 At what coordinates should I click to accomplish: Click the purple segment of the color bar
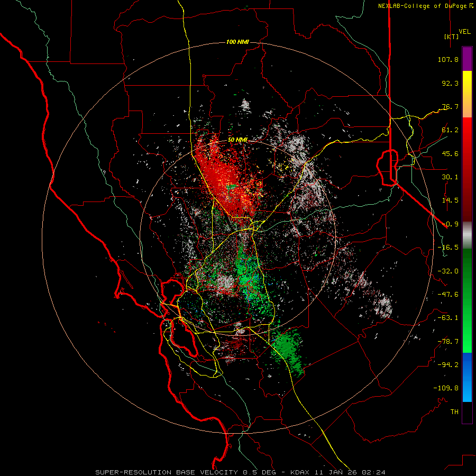[x=467, y=59]
